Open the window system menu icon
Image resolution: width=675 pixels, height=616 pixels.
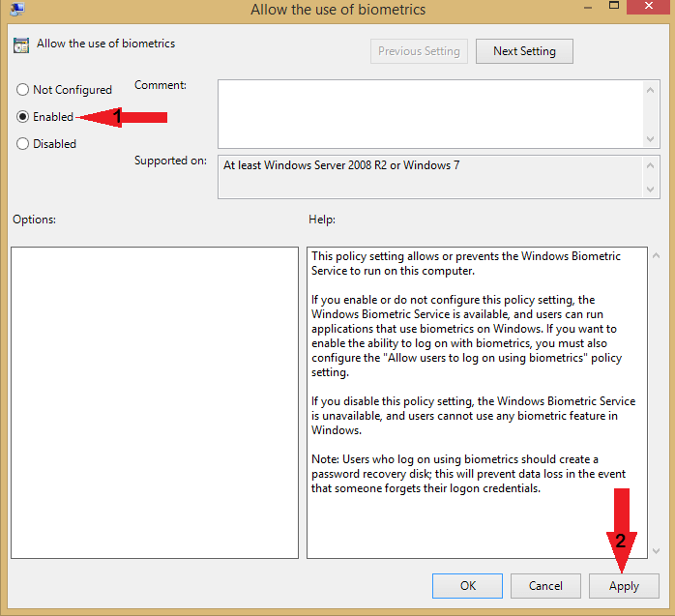coord(17,9)
